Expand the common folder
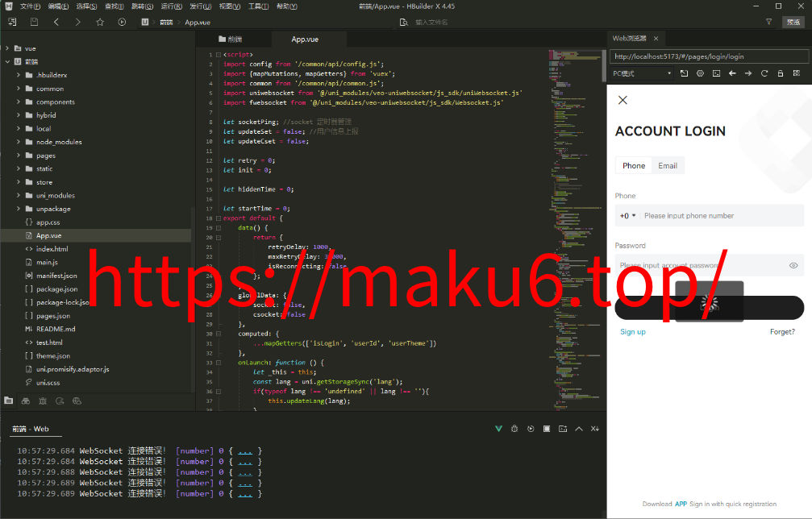812x519 pixels. click(18, 88)
